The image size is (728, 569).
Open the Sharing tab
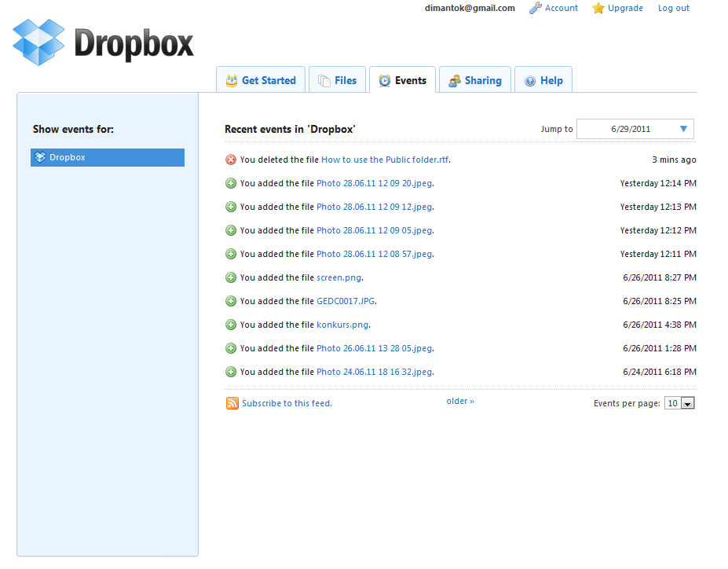[474, 80]
